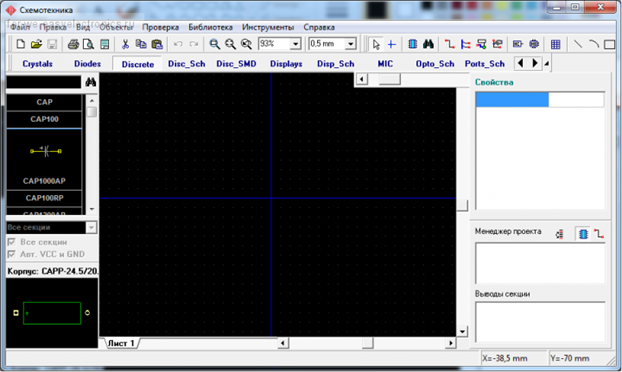
Task: Select the arrow pointer default mode tool
Action: [x=376, y=44]
